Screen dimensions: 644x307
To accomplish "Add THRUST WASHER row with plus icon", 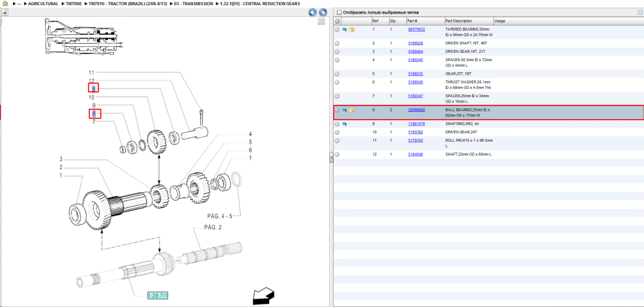I will (337, 82).
